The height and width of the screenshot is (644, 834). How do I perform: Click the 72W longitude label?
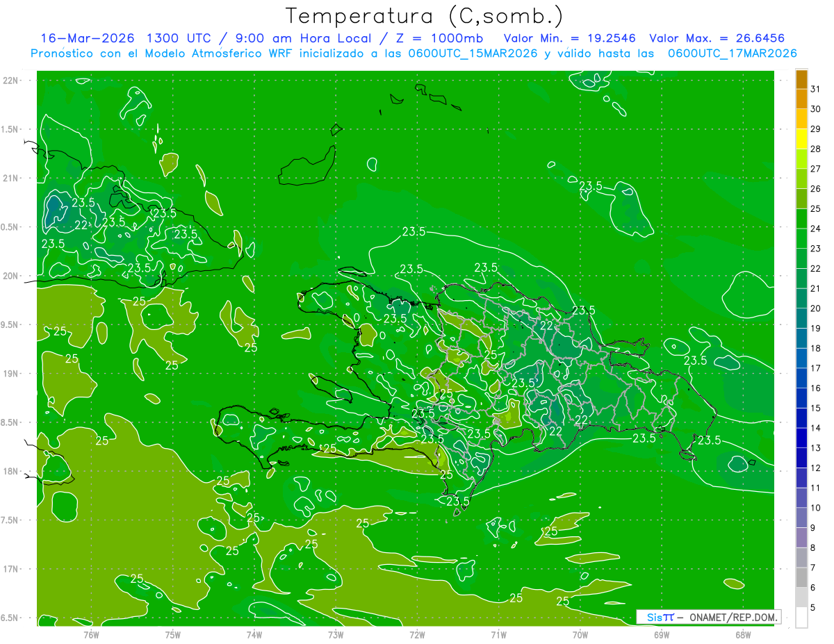pos(417,634)
